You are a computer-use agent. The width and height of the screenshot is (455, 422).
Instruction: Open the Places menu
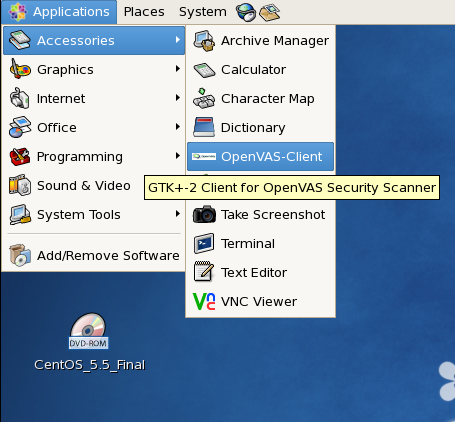coord(144,12)
